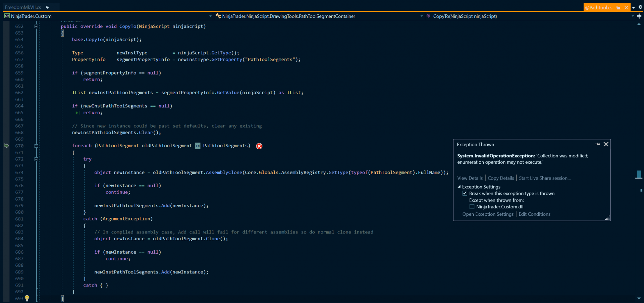This screenshot has height=303, width=644.
Task: Click Start Live Share session link
Action: click(545, 178)
